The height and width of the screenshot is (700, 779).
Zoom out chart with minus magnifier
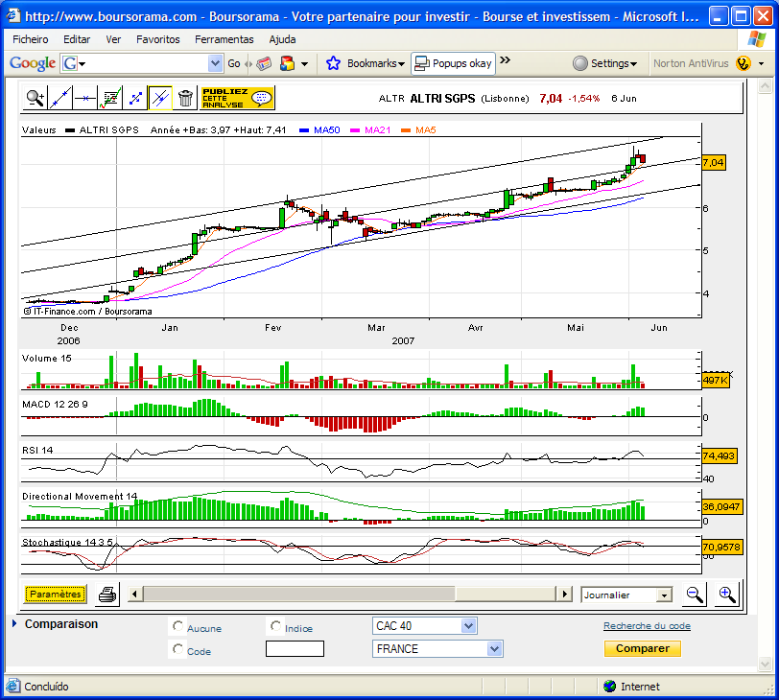point(694,594)
